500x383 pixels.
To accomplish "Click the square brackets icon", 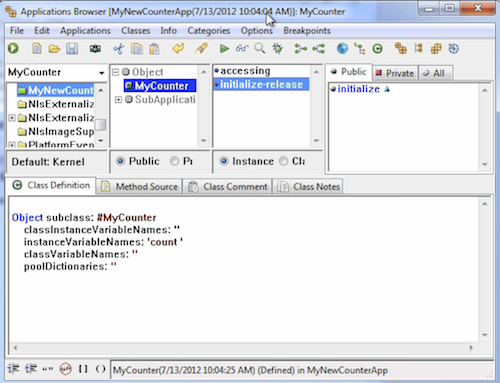I will click(x=83, y=369).
